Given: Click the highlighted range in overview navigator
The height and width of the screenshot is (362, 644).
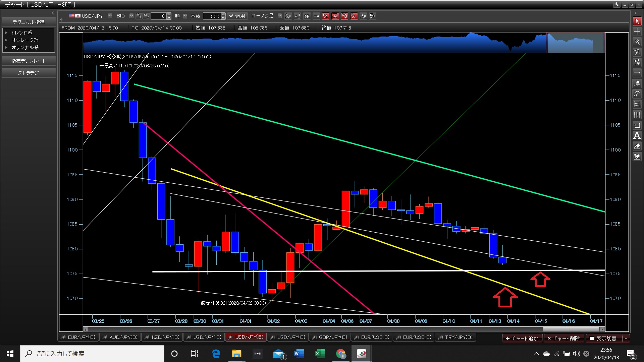Looking at the screenshot, I should [x=576, y=43].
